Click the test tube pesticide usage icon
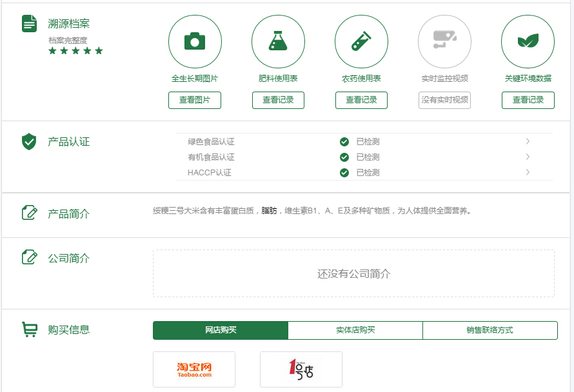The image size is (574, 392). click(361, 41)
